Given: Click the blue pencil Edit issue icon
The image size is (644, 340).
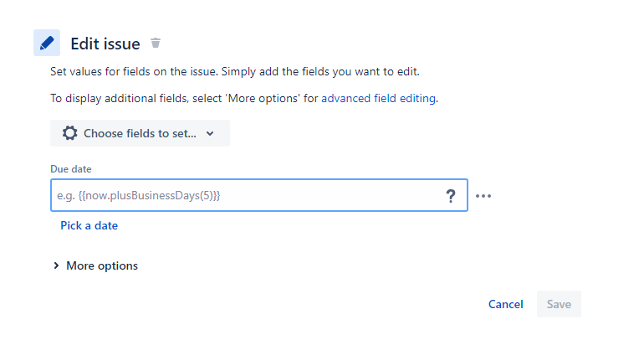Looking at the screenshot, I should pos(47,43).
